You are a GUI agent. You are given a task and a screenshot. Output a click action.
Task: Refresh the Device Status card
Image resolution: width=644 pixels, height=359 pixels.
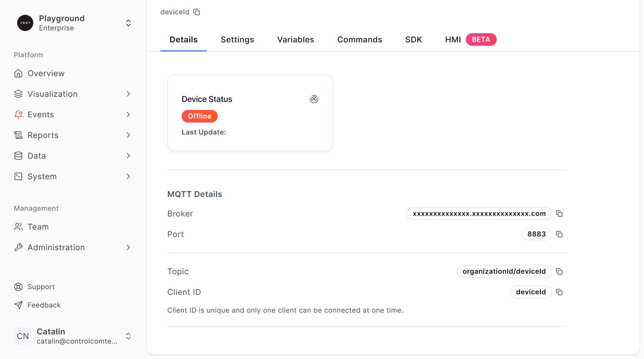tap(314, 99)
